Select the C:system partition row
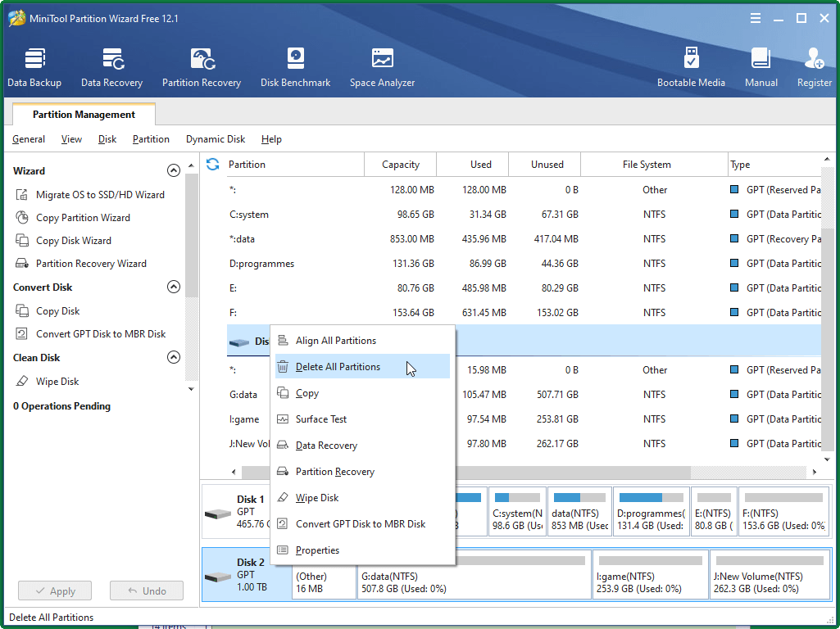This screenshot has width=840, height=629. 524,215
